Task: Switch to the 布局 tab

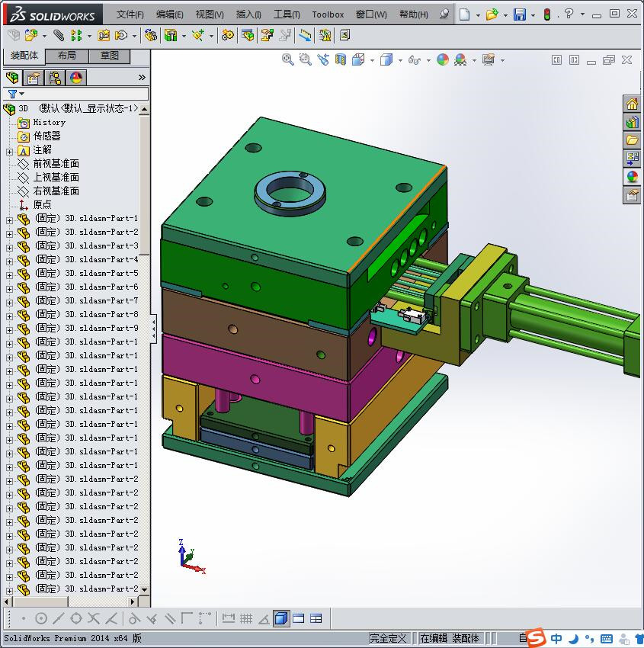Action: tap(67, 56)
